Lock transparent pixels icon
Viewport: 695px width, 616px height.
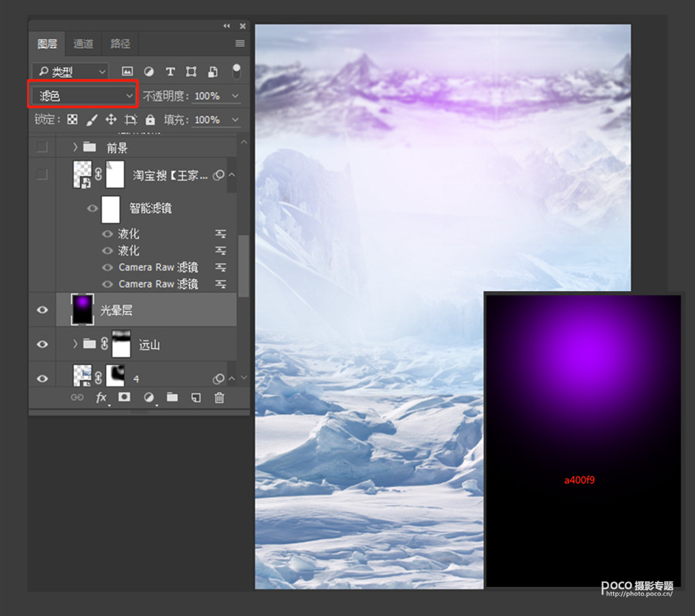tap(73, 119)
